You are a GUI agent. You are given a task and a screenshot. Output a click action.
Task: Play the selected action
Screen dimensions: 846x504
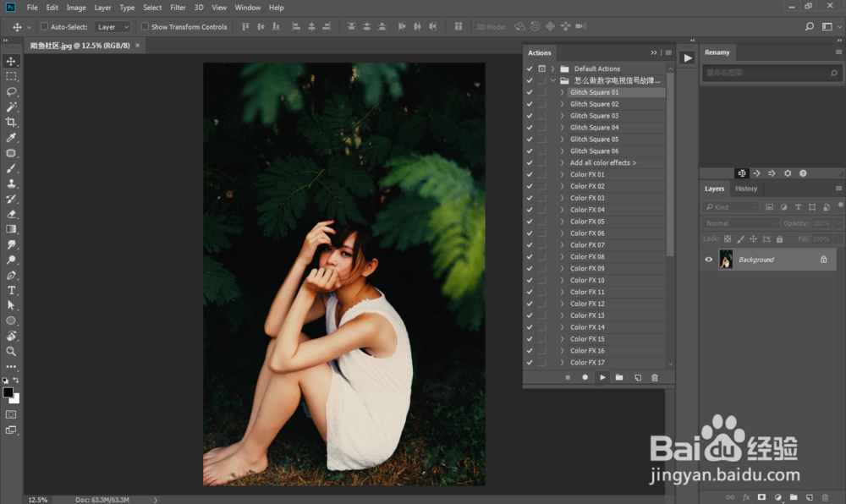pyautogui.click(x=602, y=377)
